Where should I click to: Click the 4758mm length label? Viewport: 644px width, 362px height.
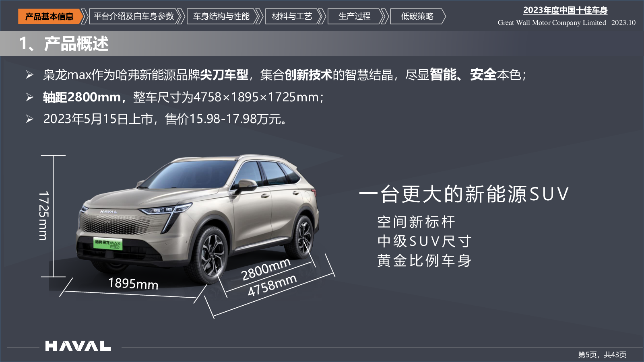(272, 285)
